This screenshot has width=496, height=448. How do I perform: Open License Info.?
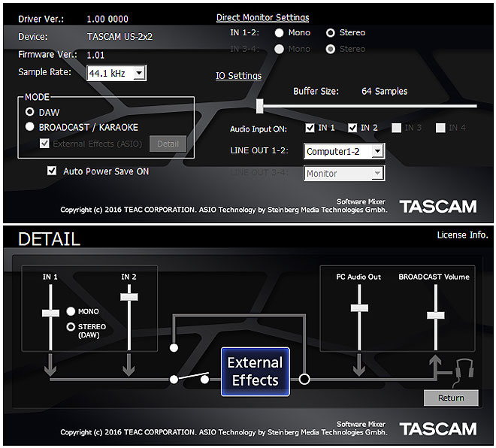click(462, 235)
